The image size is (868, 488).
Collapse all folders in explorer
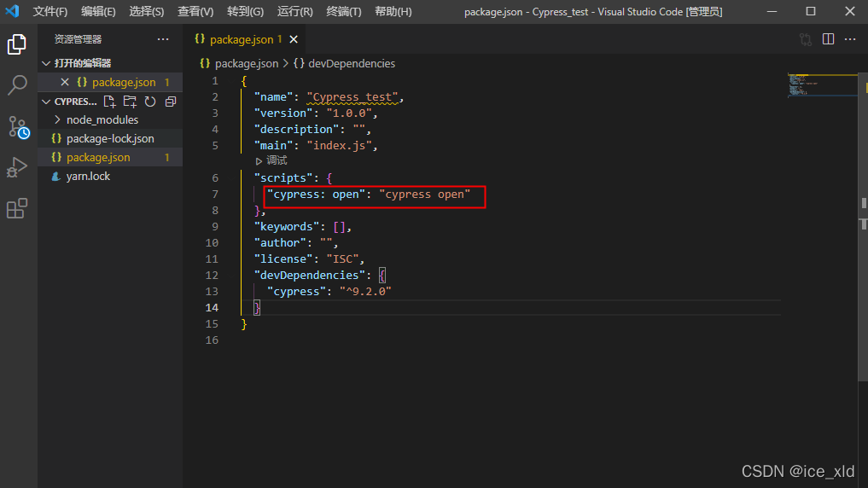(x=171, y=102)
